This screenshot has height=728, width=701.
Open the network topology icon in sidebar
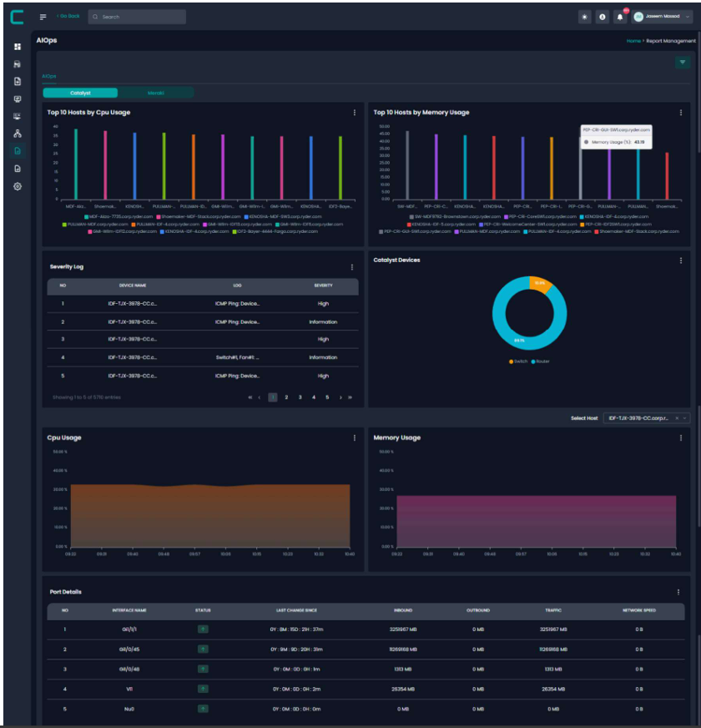pyautogui.click(x=18, y=134)
